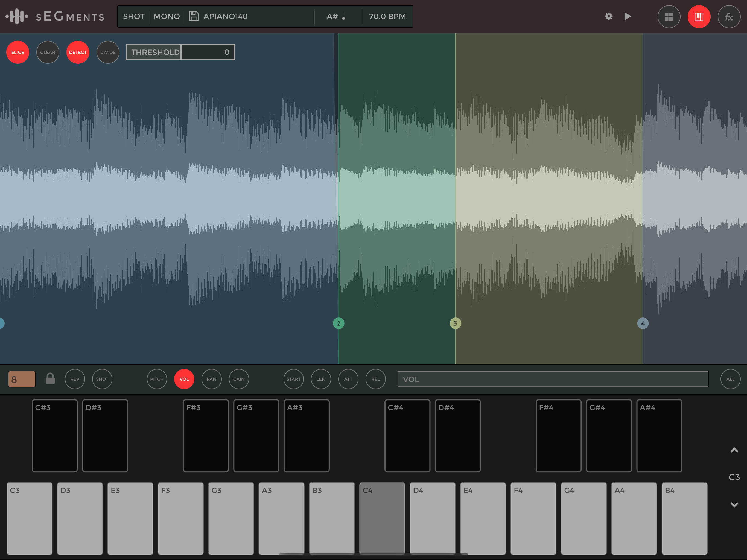Screen dimensions: 747x560
Task: Select the PITCH parameter tab
Action: [x=157, y=379]
